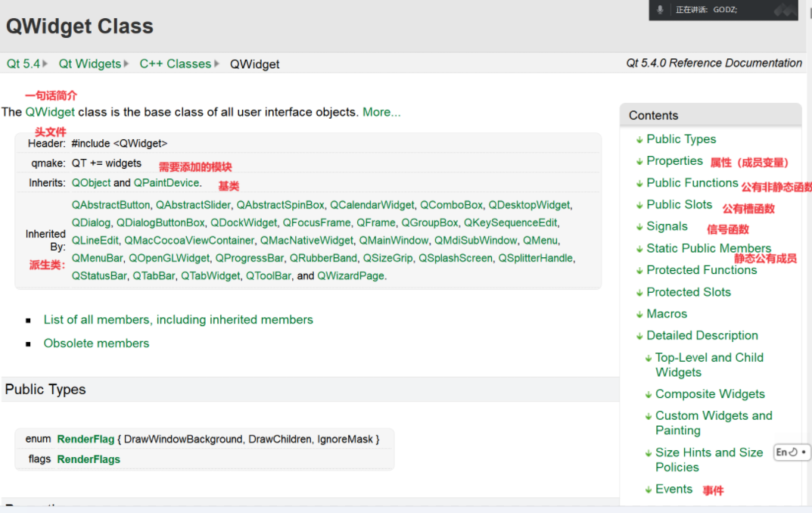Open the QAbstractSlider class link
The width and height of the screenshot is (812, 513).
click(193, 205)
